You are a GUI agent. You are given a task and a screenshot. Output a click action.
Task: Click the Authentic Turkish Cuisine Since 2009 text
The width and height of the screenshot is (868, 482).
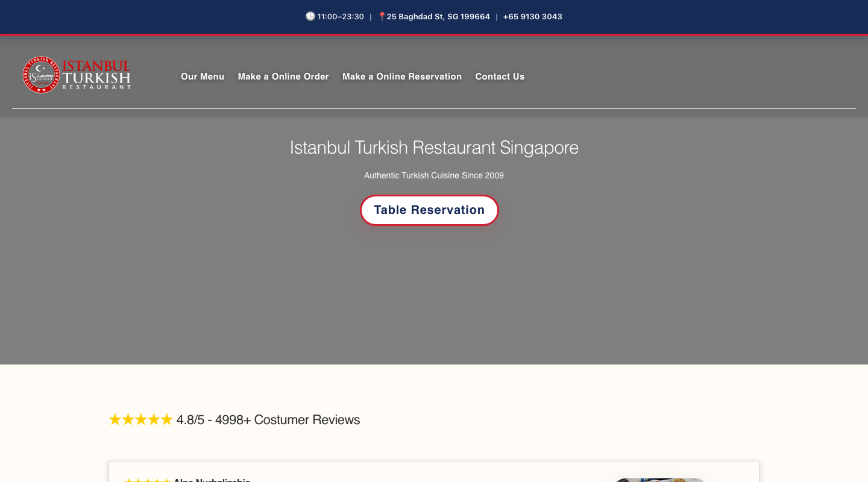(434, 175)
